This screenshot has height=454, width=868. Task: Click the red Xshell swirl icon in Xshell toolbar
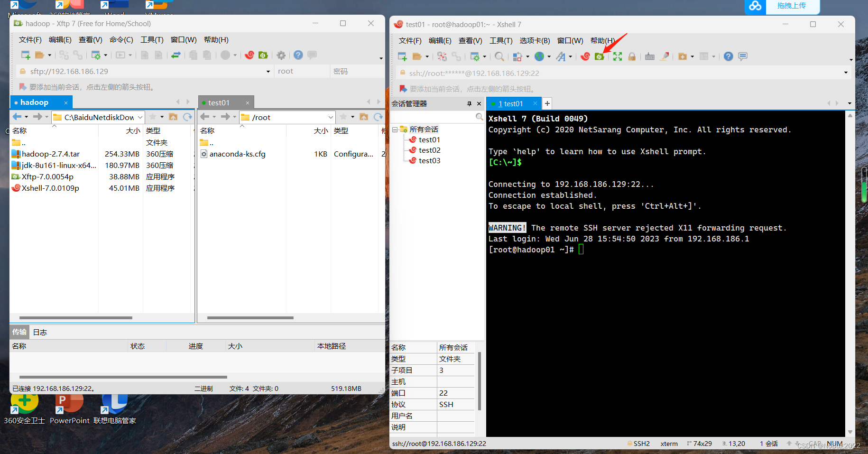point(585,56)
